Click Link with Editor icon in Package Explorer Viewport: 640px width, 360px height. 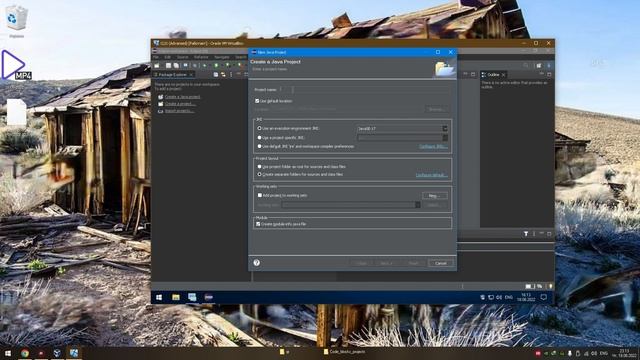click(223, 75)
